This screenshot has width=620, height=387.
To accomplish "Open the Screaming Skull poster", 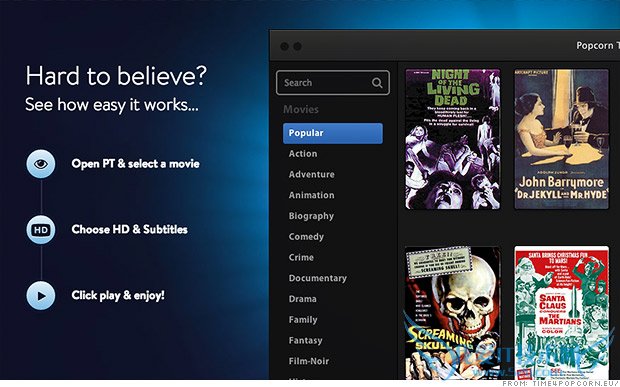I will pyautogui.click(x=453, y=313).
